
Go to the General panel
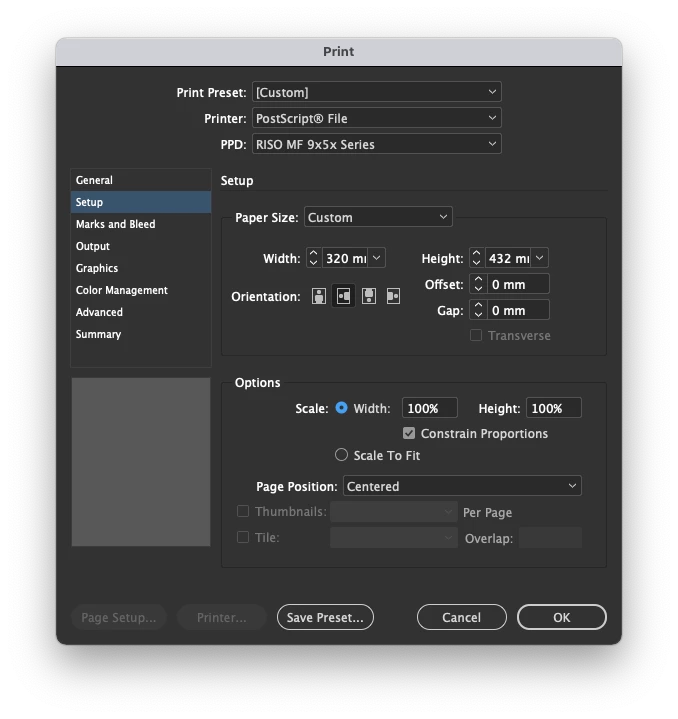pos(141,180)
